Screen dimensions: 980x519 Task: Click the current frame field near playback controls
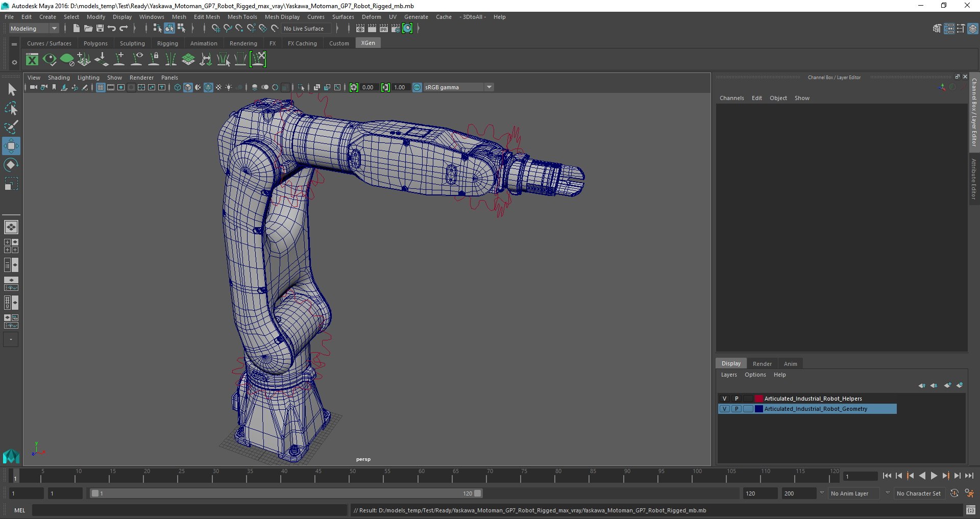861,476
